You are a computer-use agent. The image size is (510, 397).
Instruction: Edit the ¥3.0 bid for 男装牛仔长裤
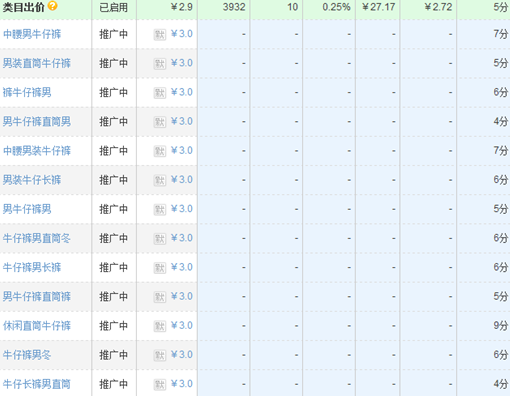pyautogui.click(x=182, y=180)
